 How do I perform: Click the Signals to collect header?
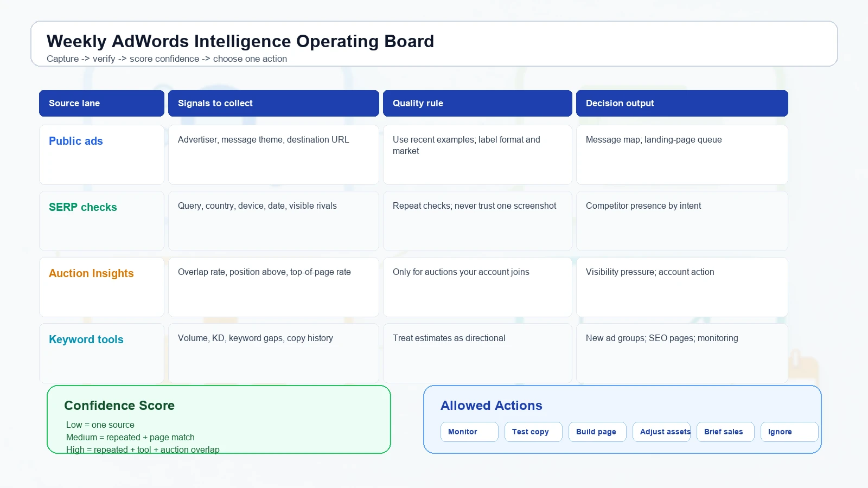tap(273, 103)
